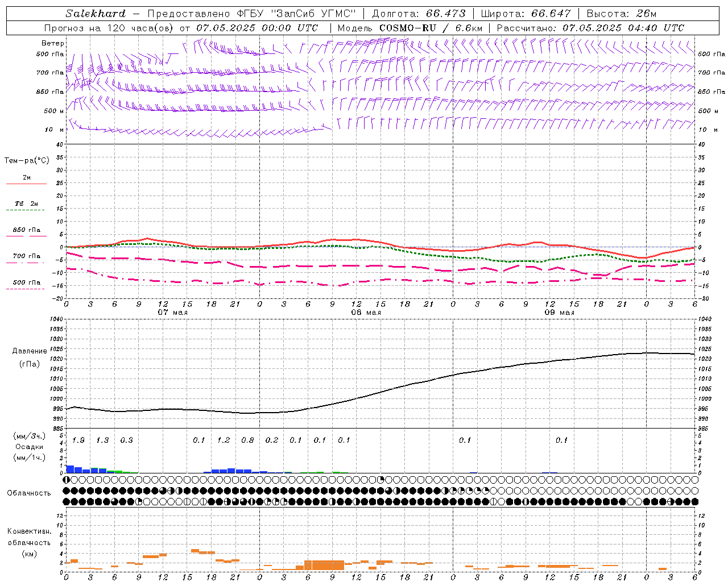Screen dimensions: 728x582
Task: Click the '0.8' precipitation amount
Action: [x=247, y=440]
